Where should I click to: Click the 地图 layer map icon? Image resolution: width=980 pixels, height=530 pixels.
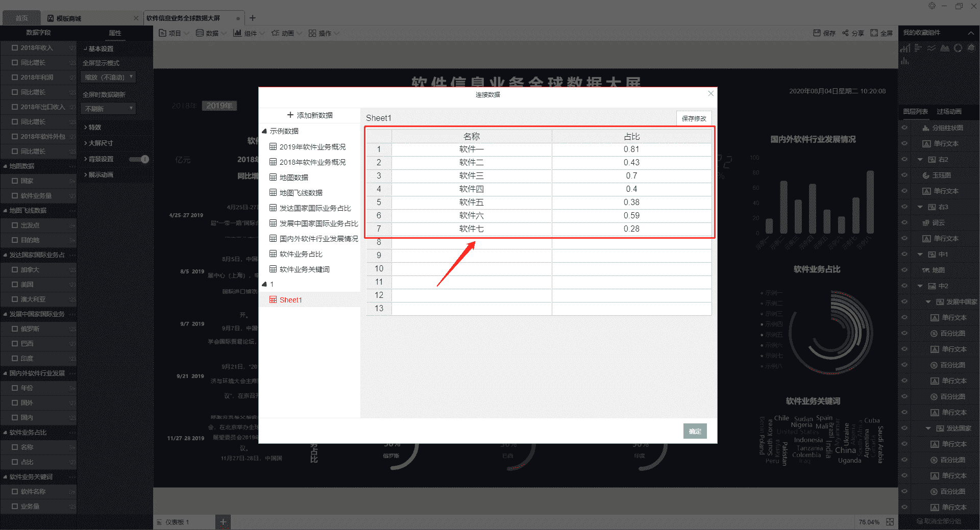[x=926, y=270]
